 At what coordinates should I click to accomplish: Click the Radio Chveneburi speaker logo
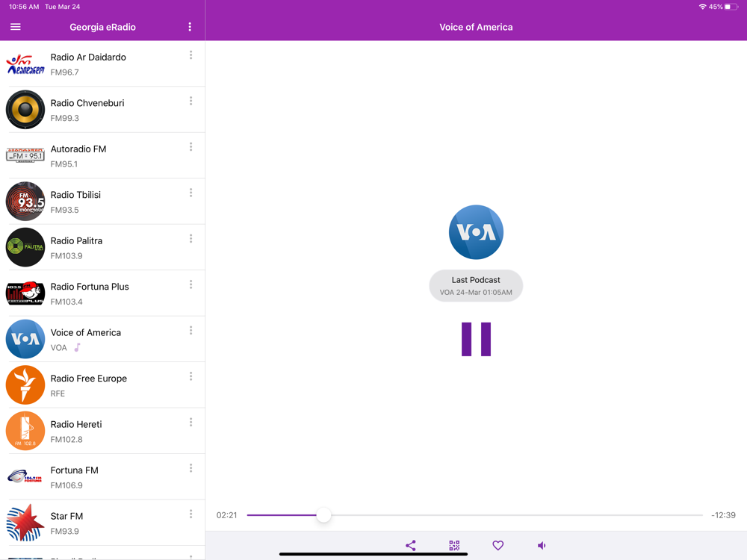tap(25, 110)
